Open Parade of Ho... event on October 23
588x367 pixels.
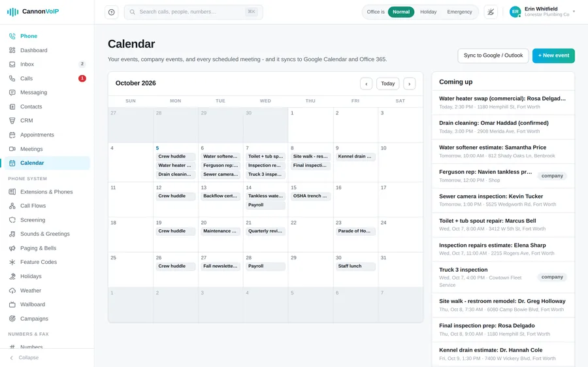click(355, 231)
